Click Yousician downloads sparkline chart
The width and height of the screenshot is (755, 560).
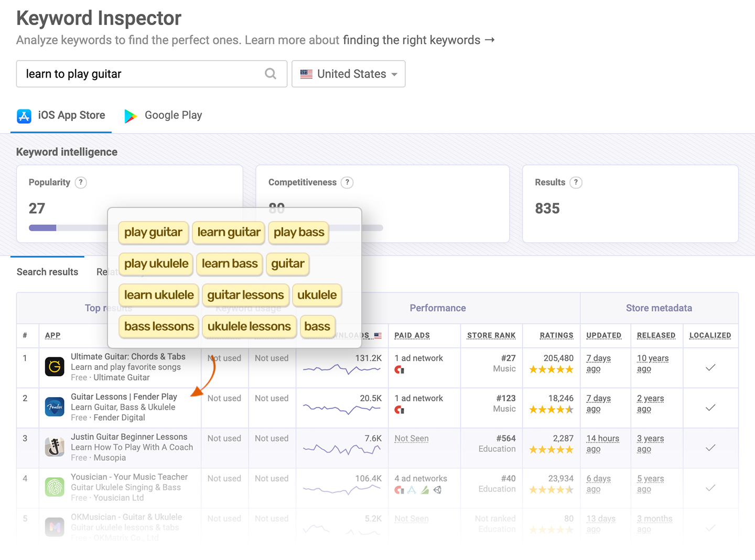[x=342, y=490]
